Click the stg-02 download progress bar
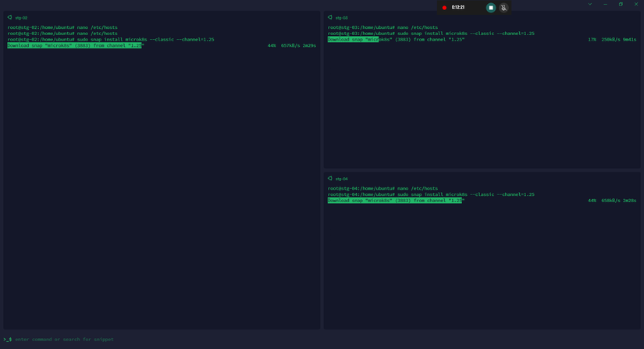The height and width of the screenshot is (349, 644). click(76, 45)
